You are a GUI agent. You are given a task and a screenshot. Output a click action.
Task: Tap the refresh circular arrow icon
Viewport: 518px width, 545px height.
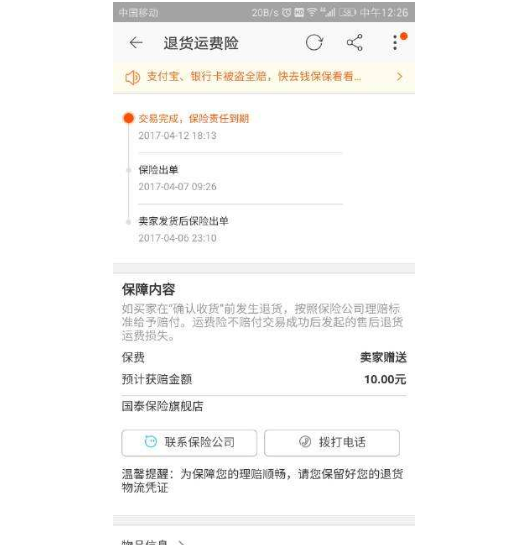(314, 43)
